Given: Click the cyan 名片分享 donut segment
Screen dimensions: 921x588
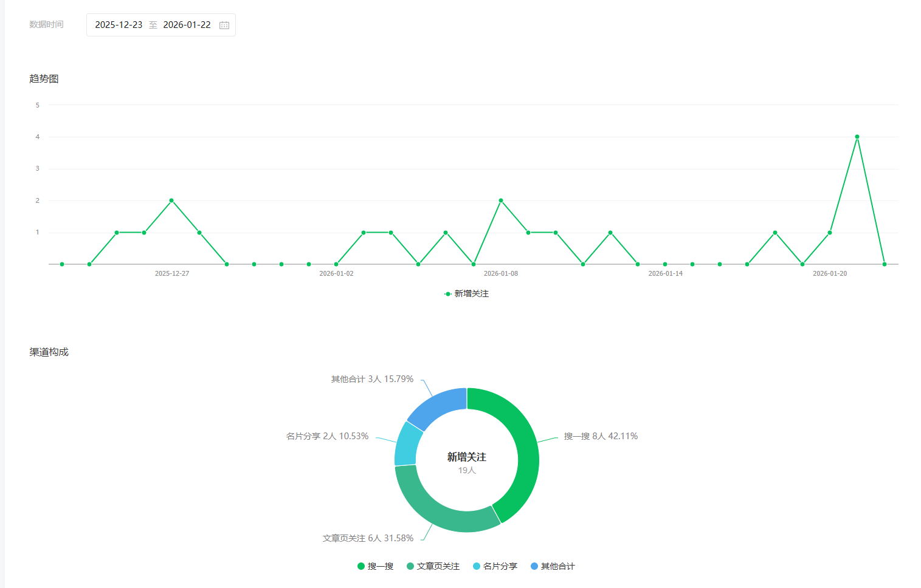Looking at the screenshot, I should [x=406, y=443].
